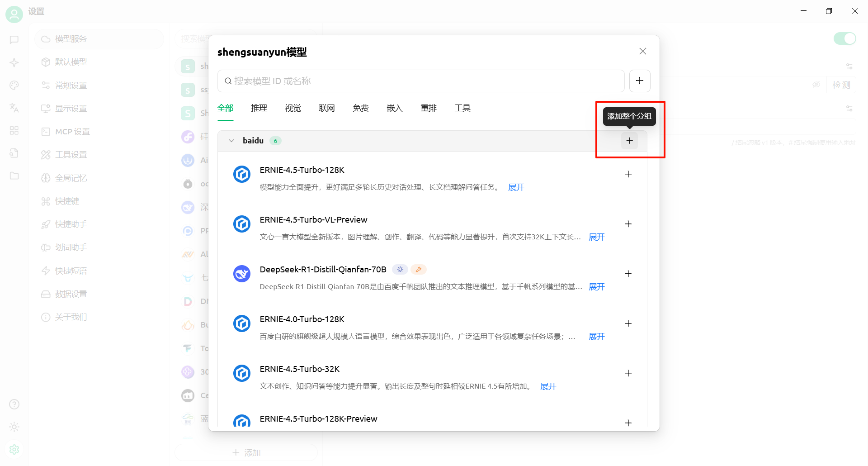Viewport: 868px width, 466px height.
Task: Open palette painting icon in left rail
Action: 14,85
